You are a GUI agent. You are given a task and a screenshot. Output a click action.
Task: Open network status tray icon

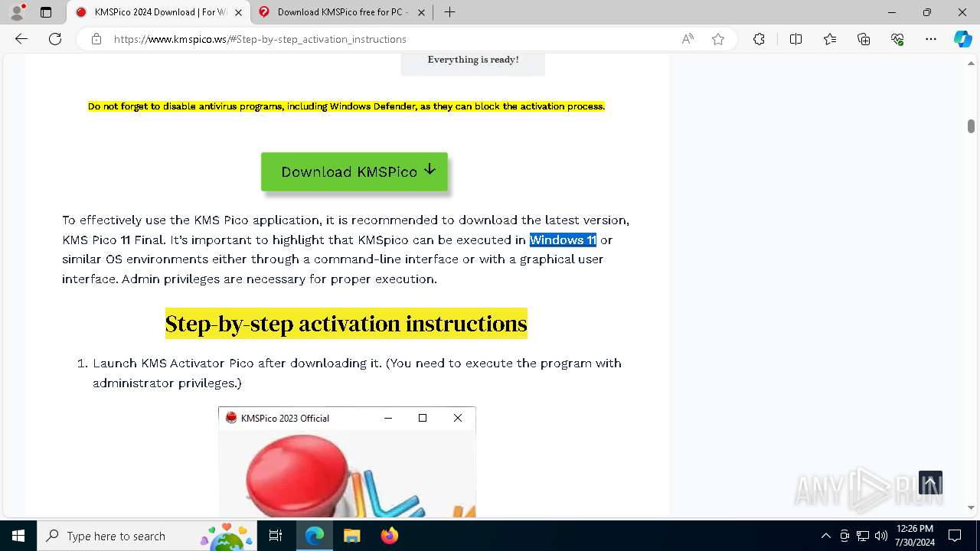pyautogui.click(x=863, y=536)
